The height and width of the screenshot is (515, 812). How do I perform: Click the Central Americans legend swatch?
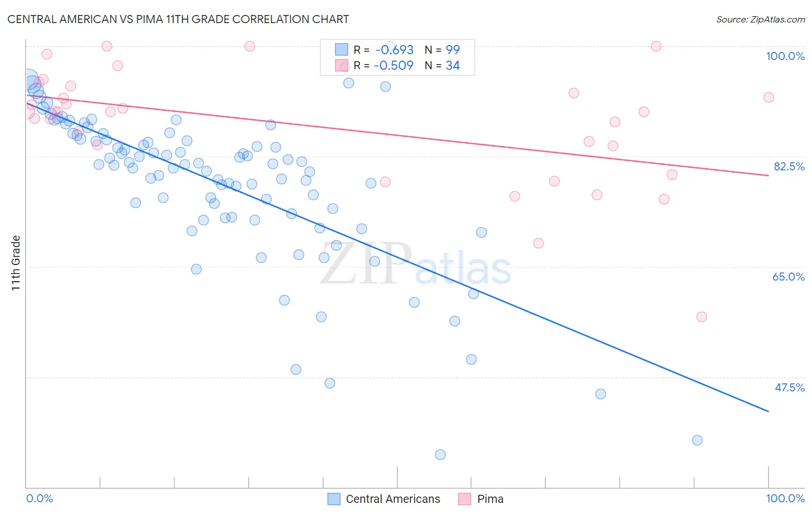(334, 499)
